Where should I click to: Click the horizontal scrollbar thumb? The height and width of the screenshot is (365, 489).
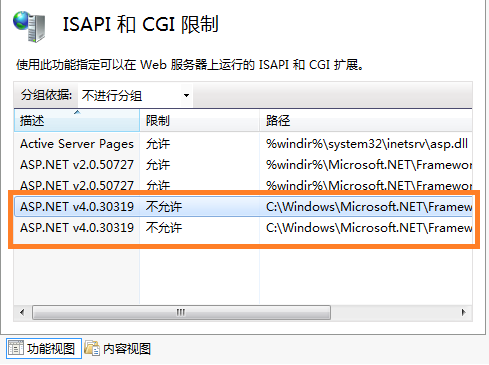pyautogui.click(x=181, y=313)
